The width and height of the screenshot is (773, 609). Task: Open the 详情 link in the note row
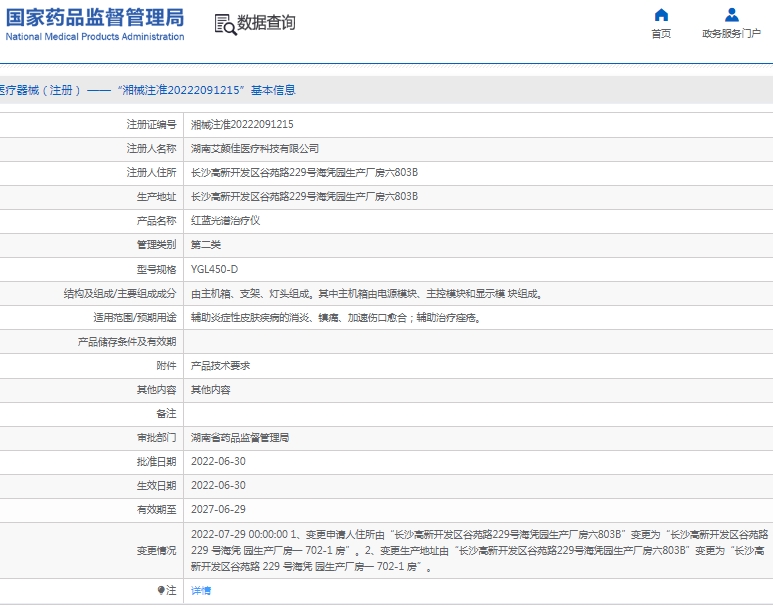coord(201,590)
